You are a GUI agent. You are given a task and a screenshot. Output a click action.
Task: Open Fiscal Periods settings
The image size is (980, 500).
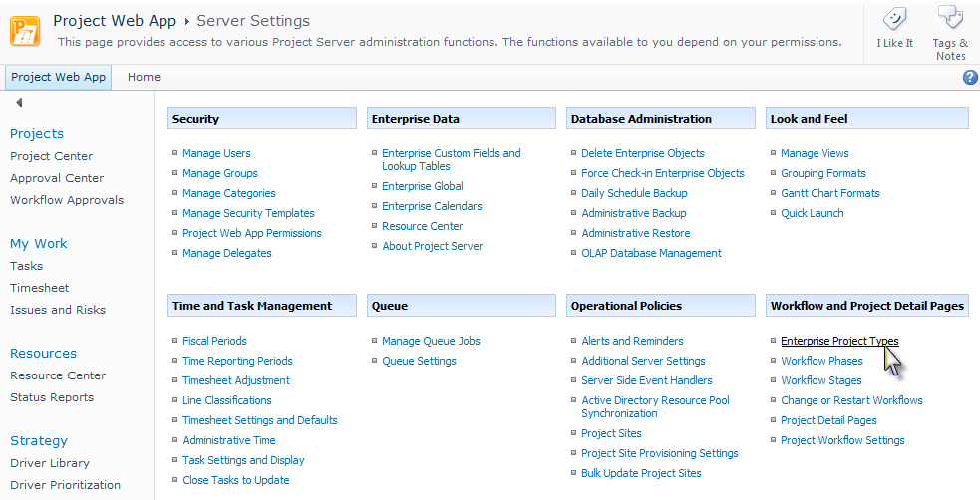[214, 341]
